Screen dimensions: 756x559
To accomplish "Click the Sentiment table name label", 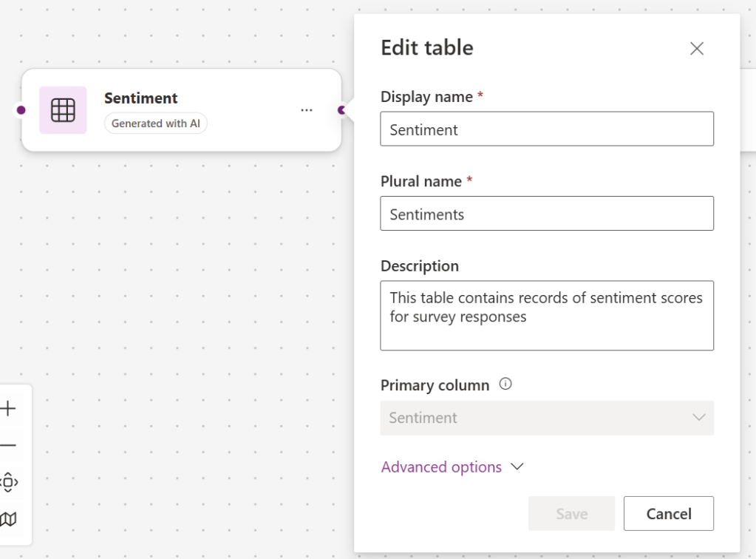I will tap(140, 98).
